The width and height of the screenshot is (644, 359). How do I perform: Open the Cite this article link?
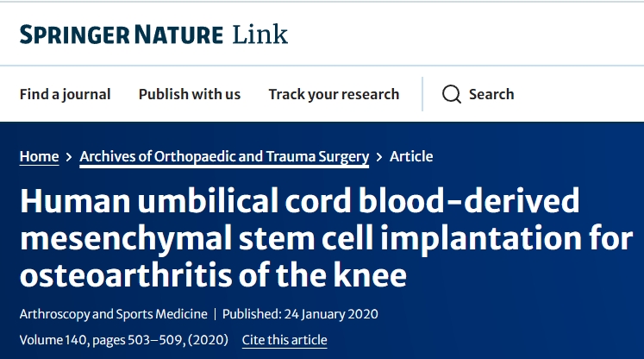tap(284, 339)
